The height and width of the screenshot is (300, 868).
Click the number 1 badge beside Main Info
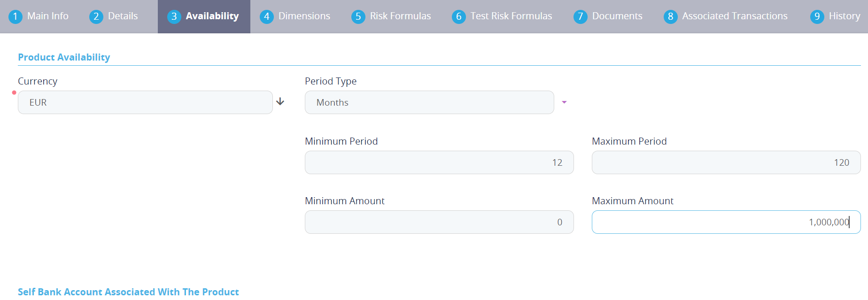[x=15, y=17]
